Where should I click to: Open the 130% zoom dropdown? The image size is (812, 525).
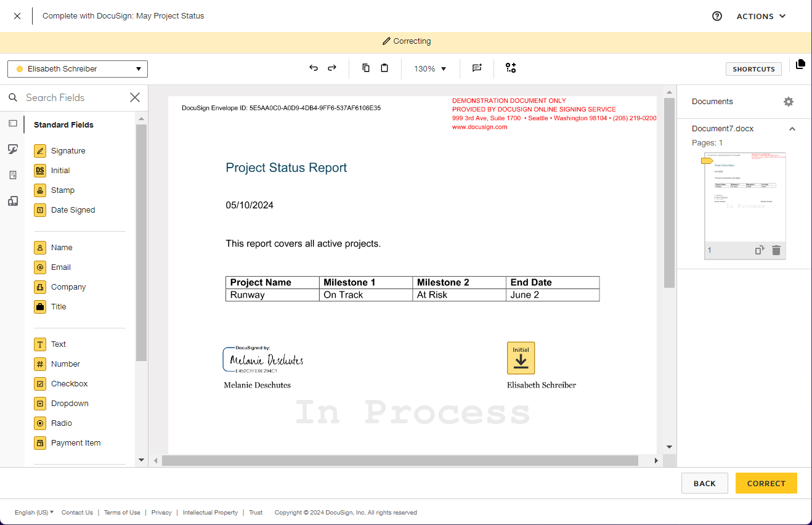[x=430, y=69]
